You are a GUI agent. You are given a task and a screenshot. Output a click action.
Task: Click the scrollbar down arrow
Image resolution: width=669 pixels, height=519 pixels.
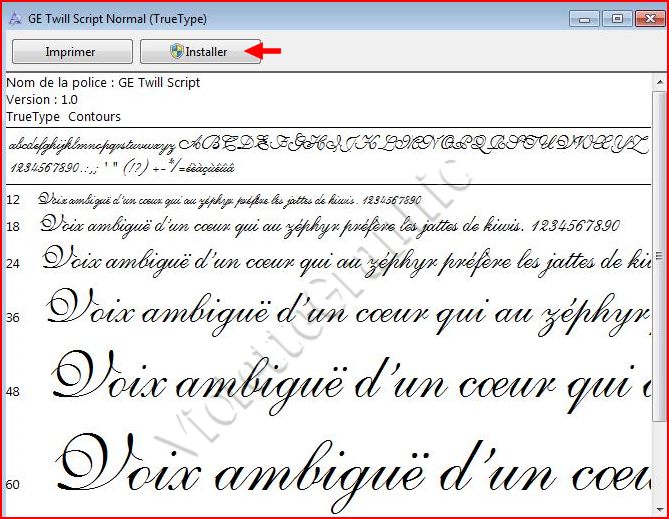tap(660, 510)
